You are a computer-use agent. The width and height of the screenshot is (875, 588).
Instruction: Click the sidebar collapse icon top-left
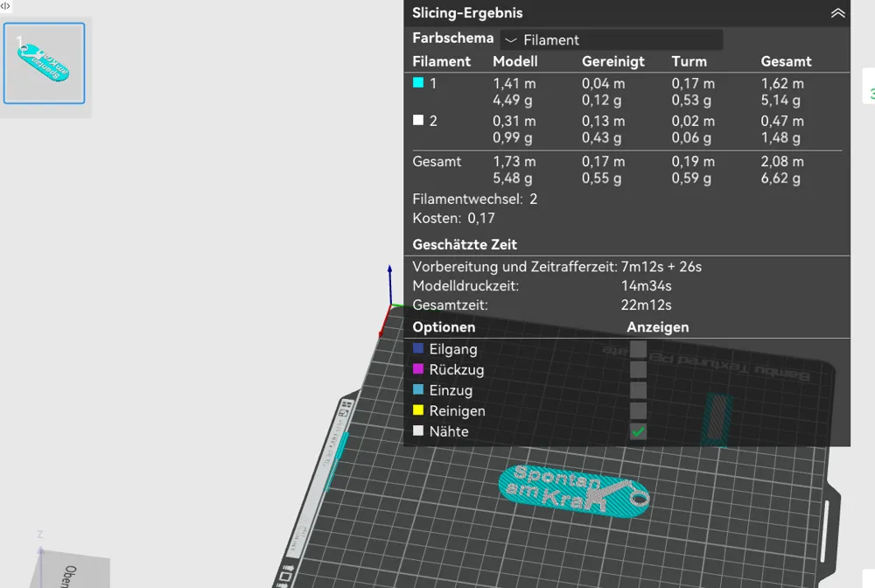[x=7, y=7]
